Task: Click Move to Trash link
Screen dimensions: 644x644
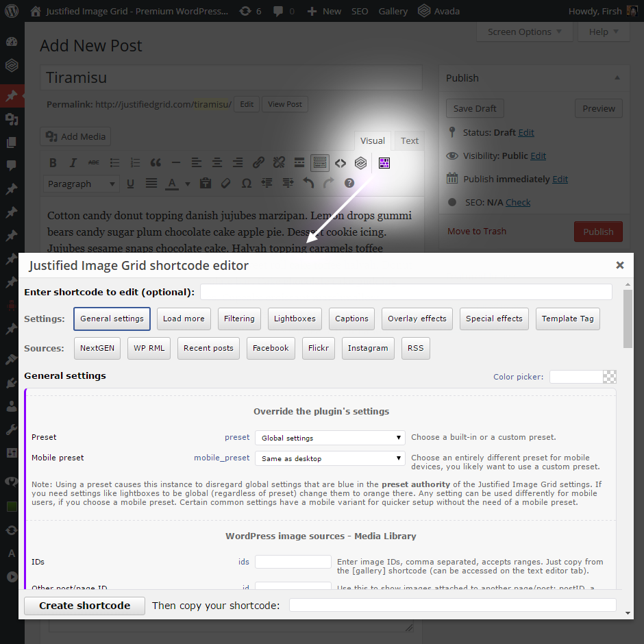Action: coord(476,232)
